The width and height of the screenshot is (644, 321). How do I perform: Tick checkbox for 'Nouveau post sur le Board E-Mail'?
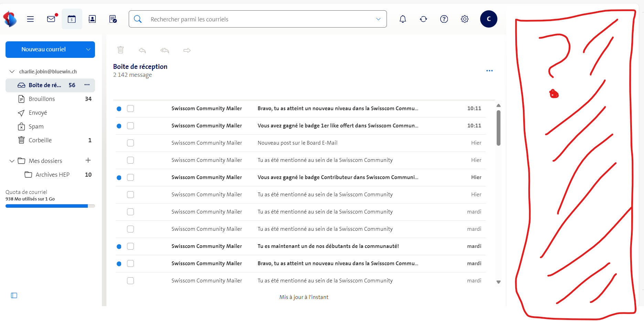tap(130, 143)
